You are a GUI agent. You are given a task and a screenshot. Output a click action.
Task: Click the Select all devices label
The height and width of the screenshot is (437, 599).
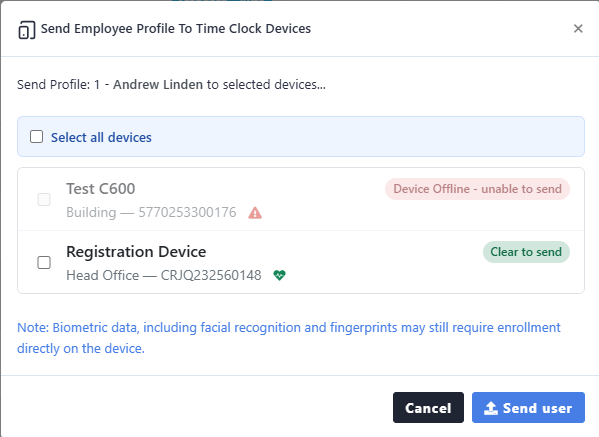point(101,138)
